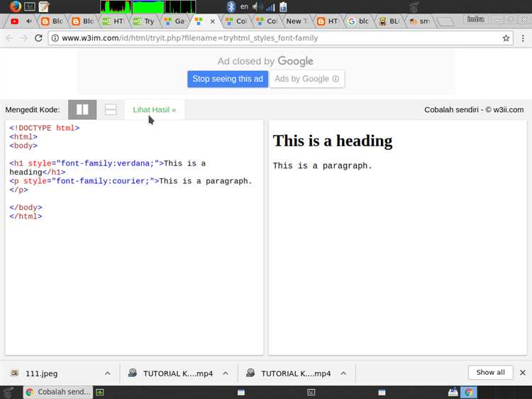Viewport: 532px width, 399px height.
Task: Open the notepad text editor launcher
Action: click(44, 6)
